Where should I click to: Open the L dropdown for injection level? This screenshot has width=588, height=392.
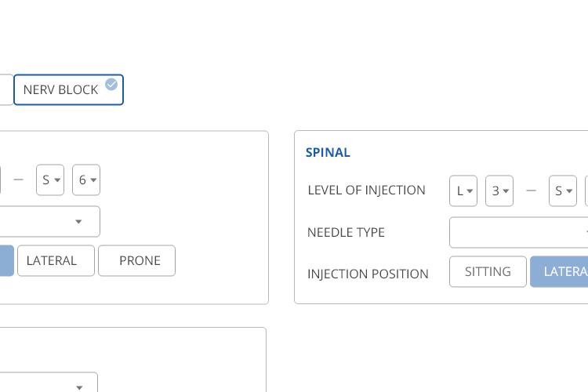463,191
